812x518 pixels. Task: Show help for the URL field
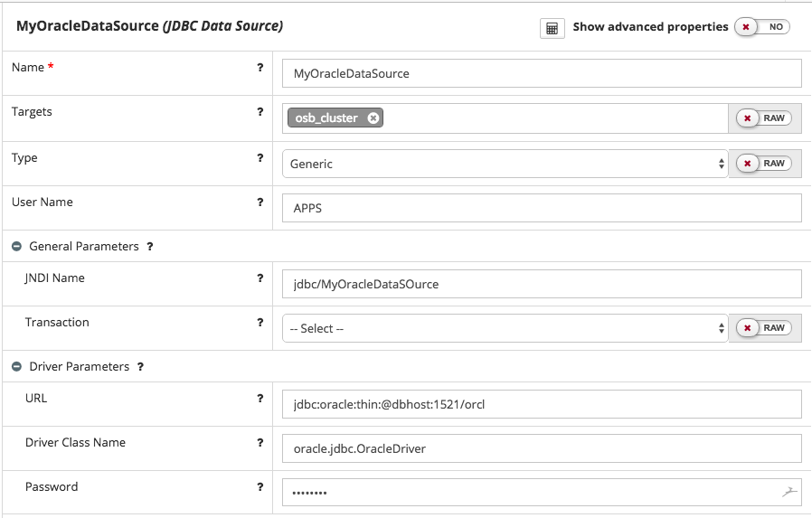point(260,399)
